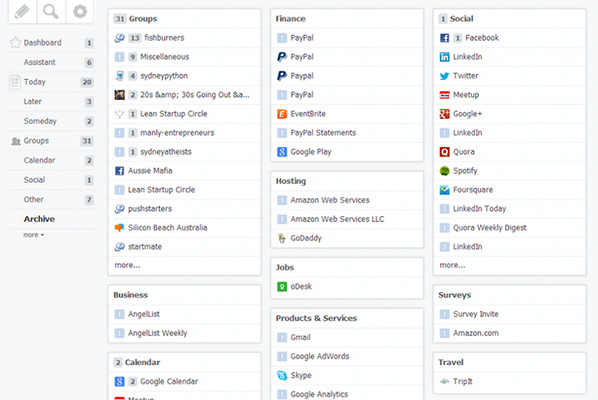This screenshot has width=598, height=400.
Task: Click the Groups people icon in sidebar
Action: click(x=16, y=141)
